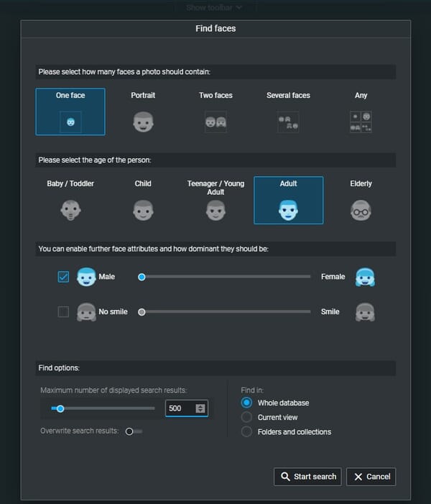Click the selected Adult age icon

click(288, 209)
